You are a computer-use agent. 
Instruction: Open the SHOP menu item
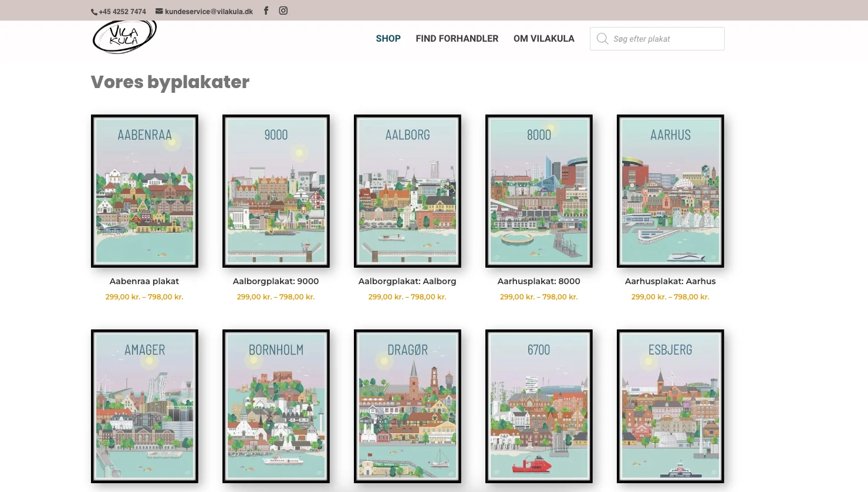click(x=388, y=39)
